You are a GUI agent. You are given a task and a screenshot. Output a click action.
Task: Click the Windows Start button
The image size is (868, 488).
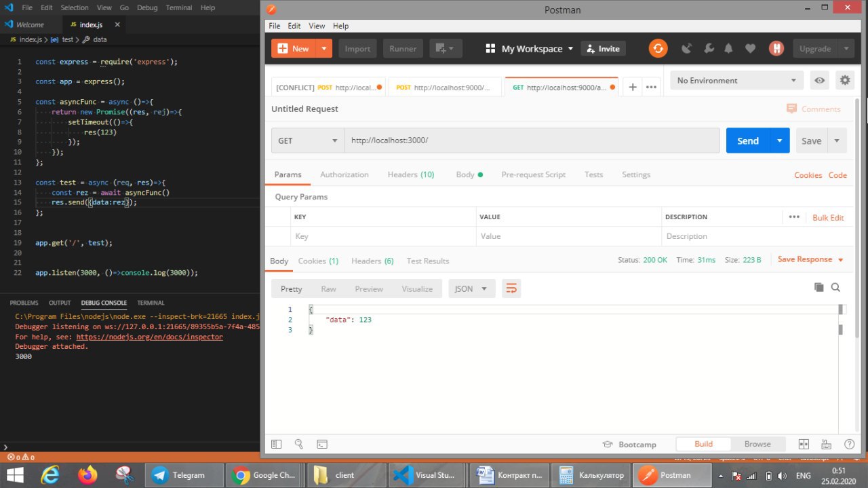15,475
